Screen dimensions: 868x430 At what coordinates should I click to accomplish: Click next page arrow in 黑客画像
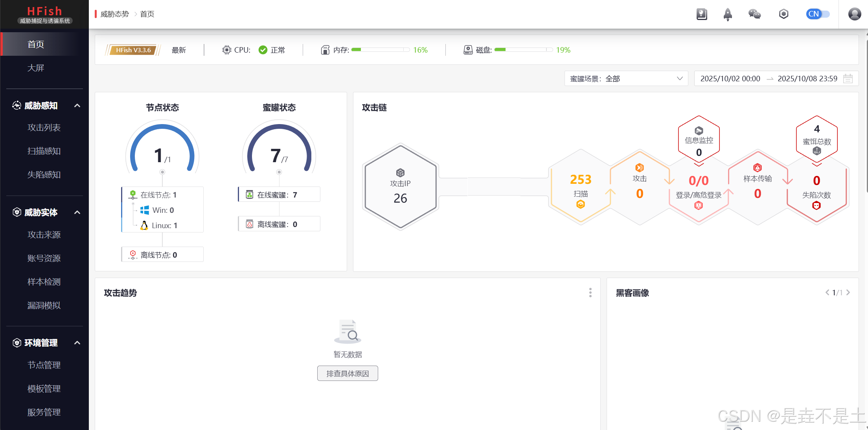point(848,293)
